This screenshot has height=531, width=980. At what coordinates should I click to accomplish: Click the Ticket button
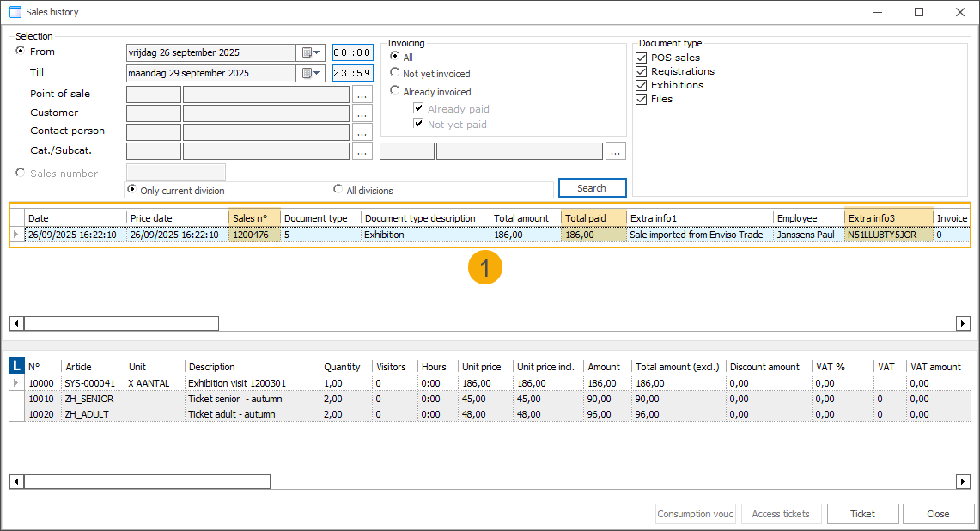[862, 514]
